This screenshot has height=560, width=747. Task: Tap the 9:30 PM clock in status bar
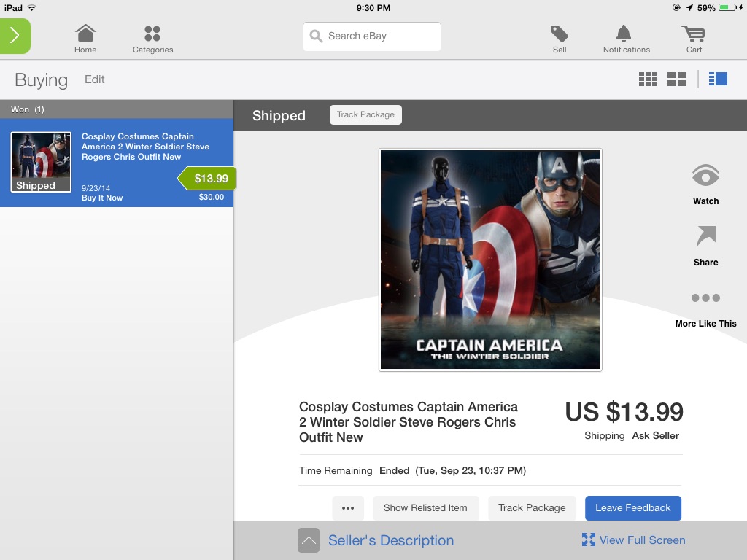pyautogui.click(x=373, y=7)
